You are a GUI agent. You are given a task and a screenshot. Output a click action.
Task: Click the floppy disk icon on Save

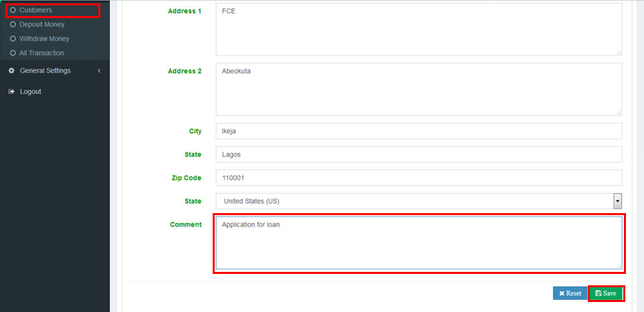click(x=598, y=293)
